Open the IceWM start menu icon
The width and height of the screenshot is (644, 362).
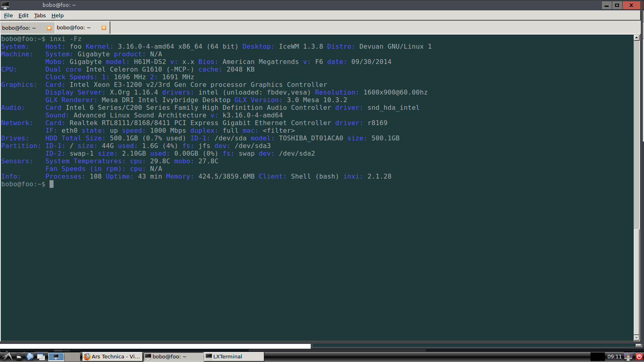(x=7, y=356)
